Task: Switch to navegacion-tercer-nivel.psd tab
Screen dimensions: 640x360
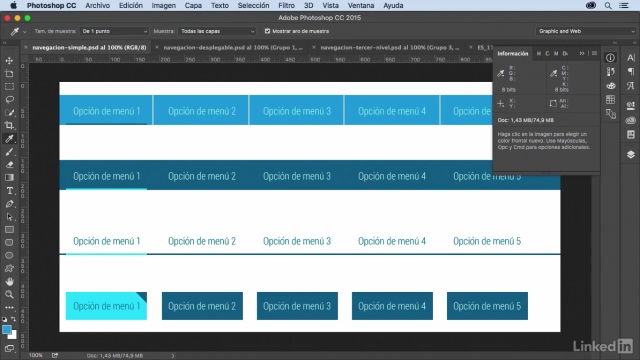Action: [389, 47]
